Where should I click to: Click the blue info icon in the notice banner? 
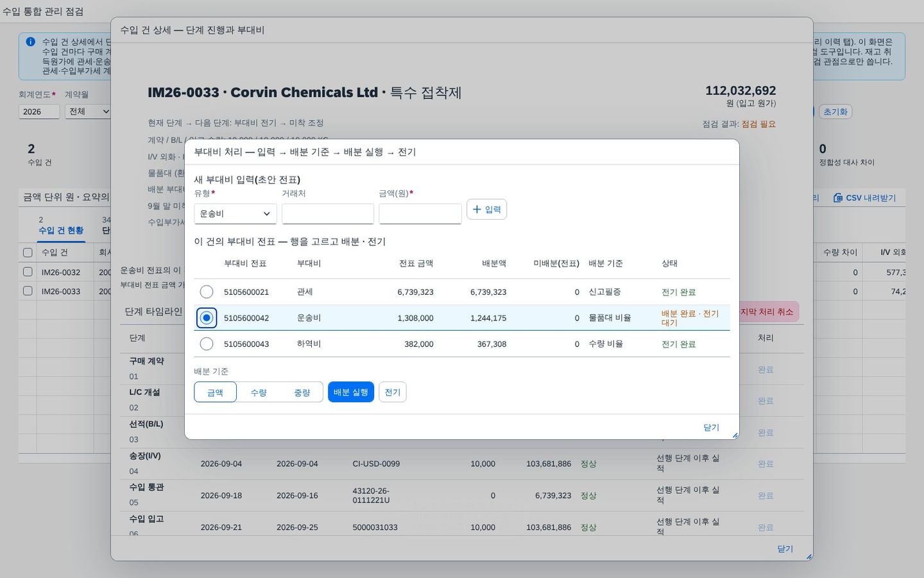tap(30, 42)
